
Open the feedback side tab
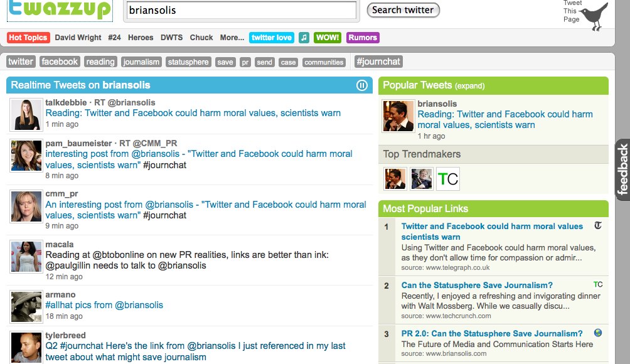point(622,169)
